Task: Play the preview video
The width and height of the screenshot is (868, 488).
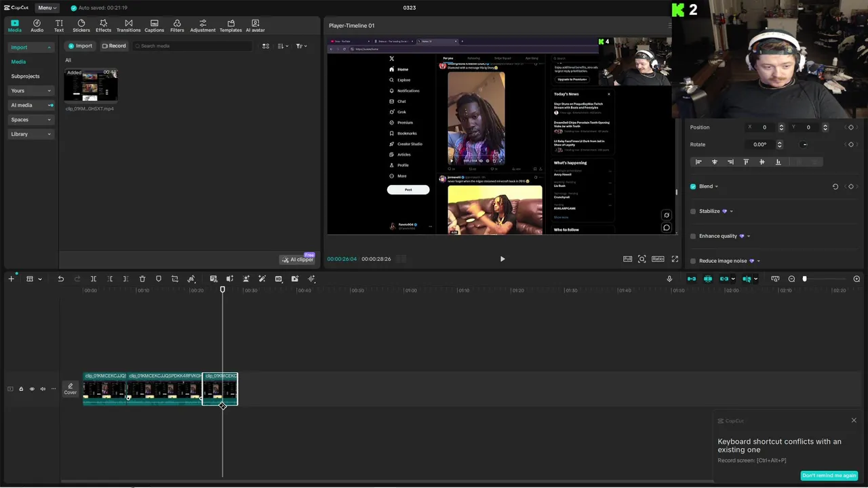Action: coord(502,259)
